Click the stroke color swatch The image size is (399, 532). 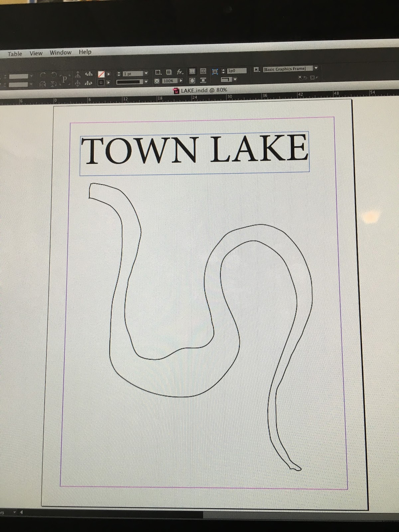click(x=101, y=82)
